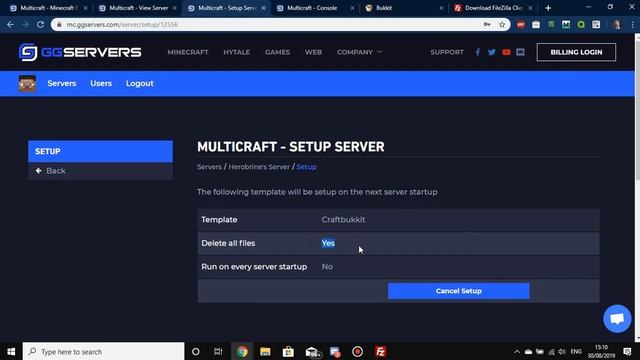Open Cortana circle icon
Image resolution: width=640 pixels, height=360 pixels.
196,351
